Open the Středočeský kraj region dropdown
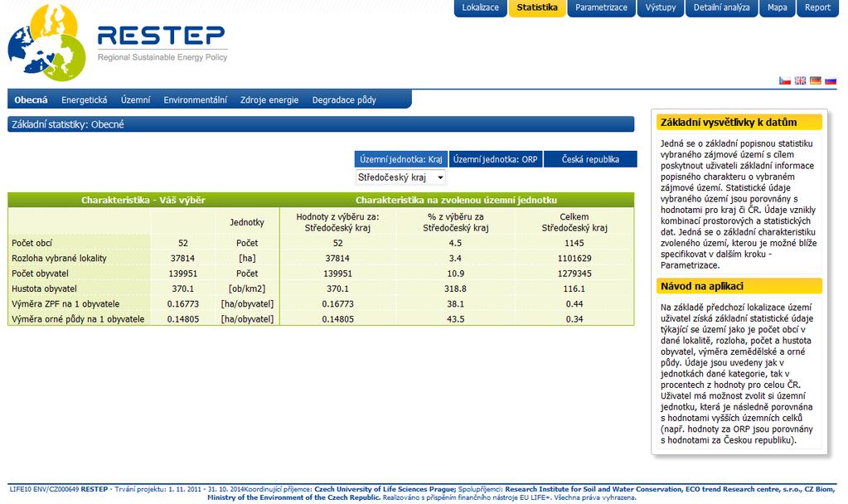This screenshot has width=848, height=504. point(400,177)
